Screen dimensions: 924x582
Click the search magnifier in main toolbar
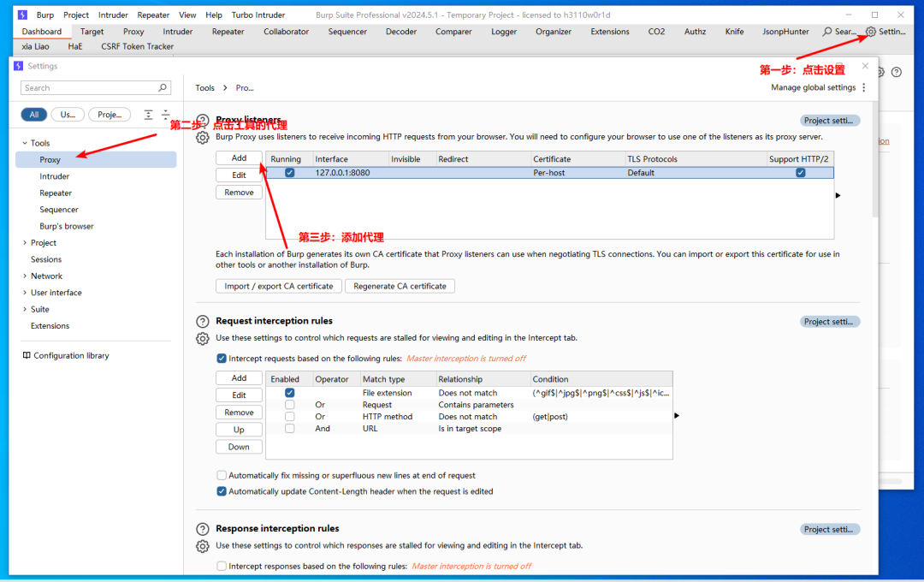click(x=827, y=32)
